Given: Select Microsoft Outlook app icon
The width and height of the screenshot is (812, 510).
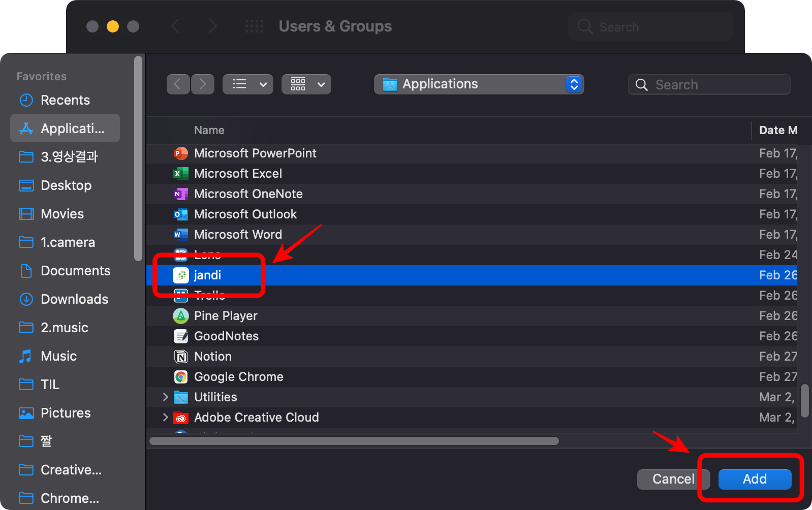Looking at the screenshot, I should (x=180, y=214).
